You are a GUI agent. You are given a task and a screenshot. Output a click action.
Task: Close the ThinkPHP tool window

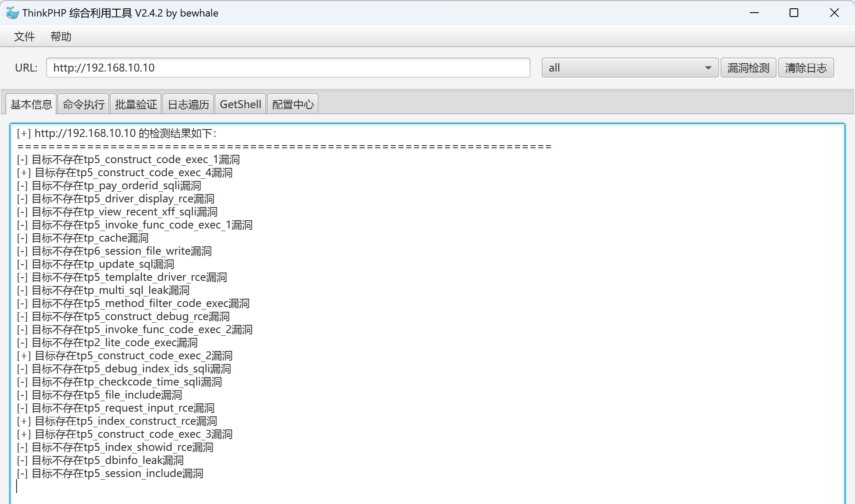pos(834,13)
